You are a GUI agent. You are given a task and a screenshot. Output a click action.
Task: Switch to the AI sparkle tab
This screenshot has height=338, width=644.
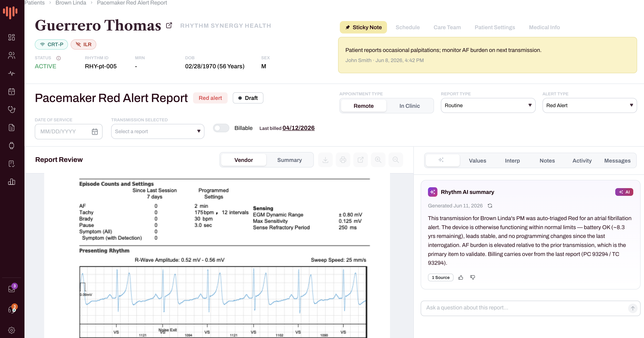click(442, 160)
